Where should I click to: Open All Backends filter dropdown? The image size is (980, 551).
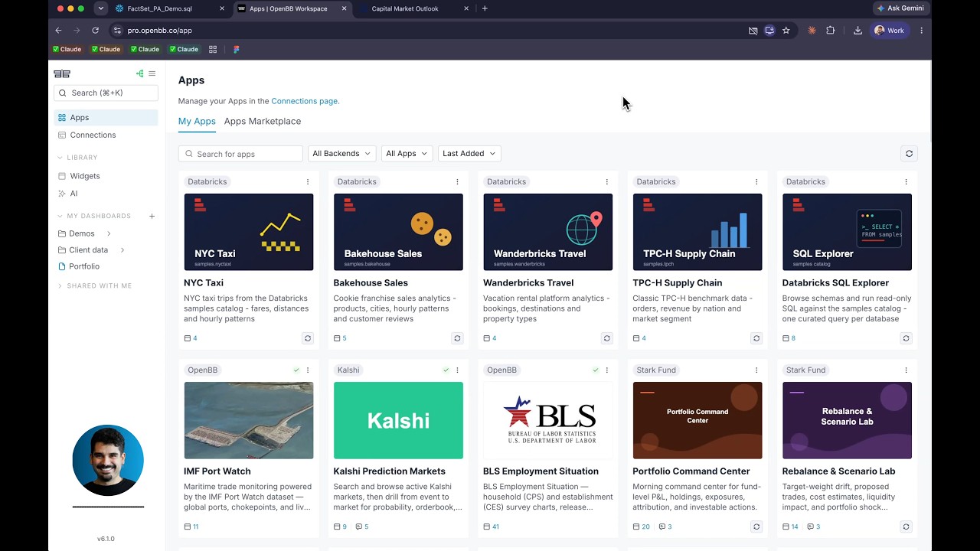[x=341, y=154]
